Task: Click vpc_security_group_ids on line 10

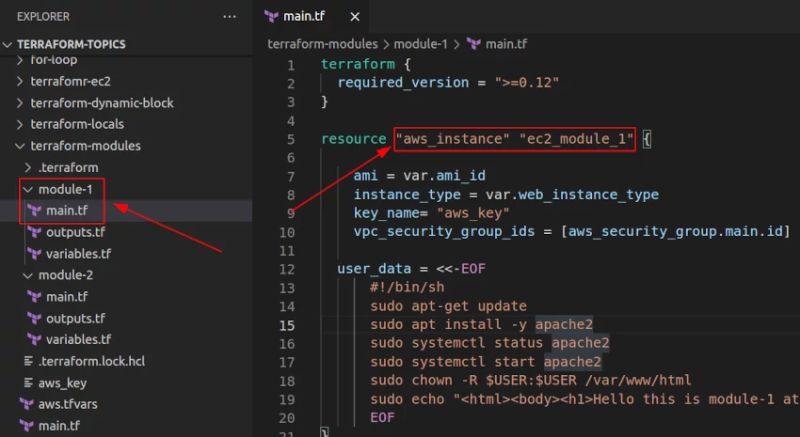Action: tap(444, 232)
